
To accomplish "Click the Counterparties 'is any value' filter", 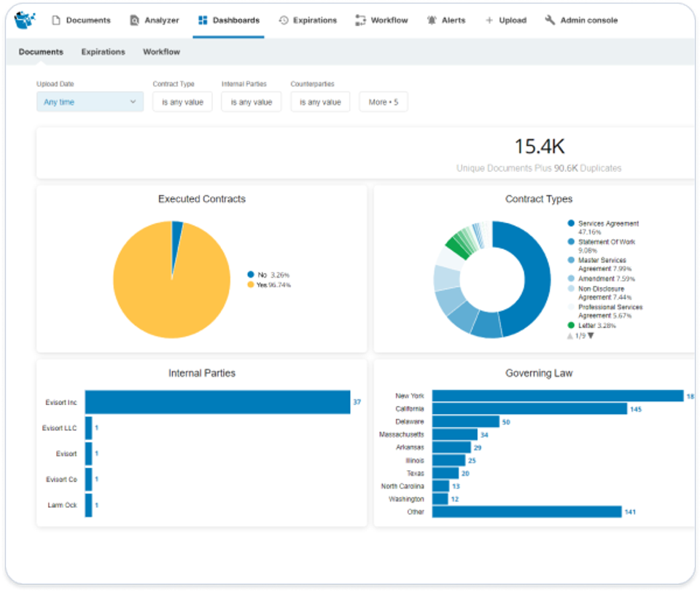I will [x=319, y=101].
